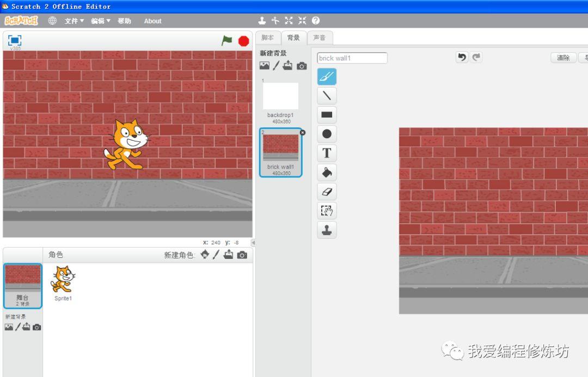This screenshot has height=377, width=588.
Task: Choose stage backdrop from library below 舞台
Action: point(9,327)
